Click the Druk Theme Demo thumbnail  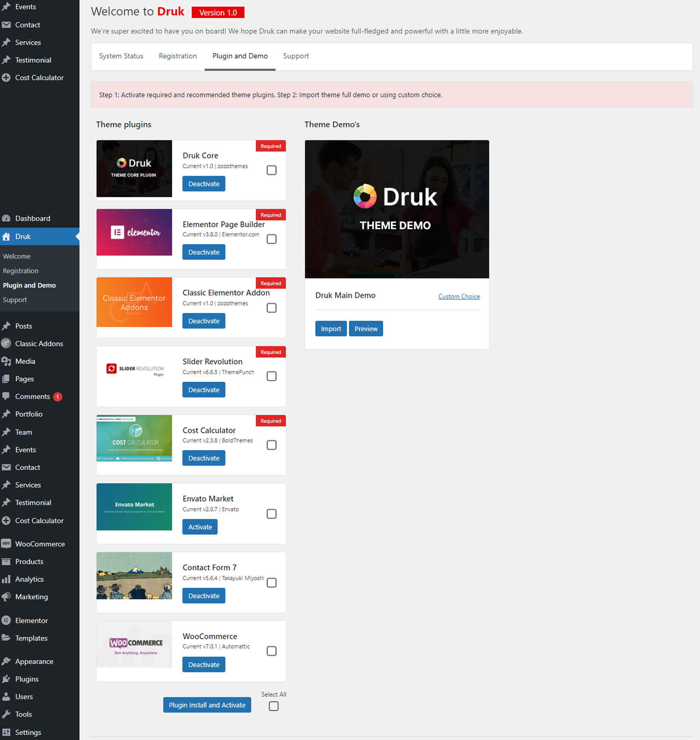(397, 209)
